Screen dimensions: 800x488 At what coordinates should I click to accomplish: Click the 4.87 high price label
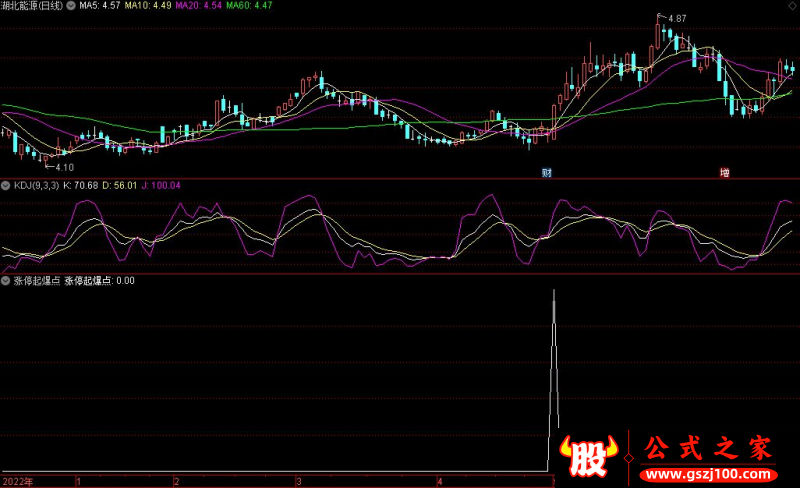click(677, 19)
